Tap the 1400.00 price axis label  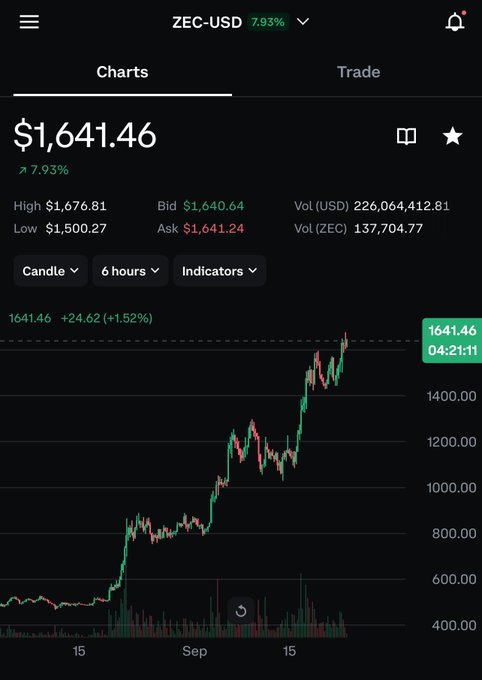tap(452, 396)
